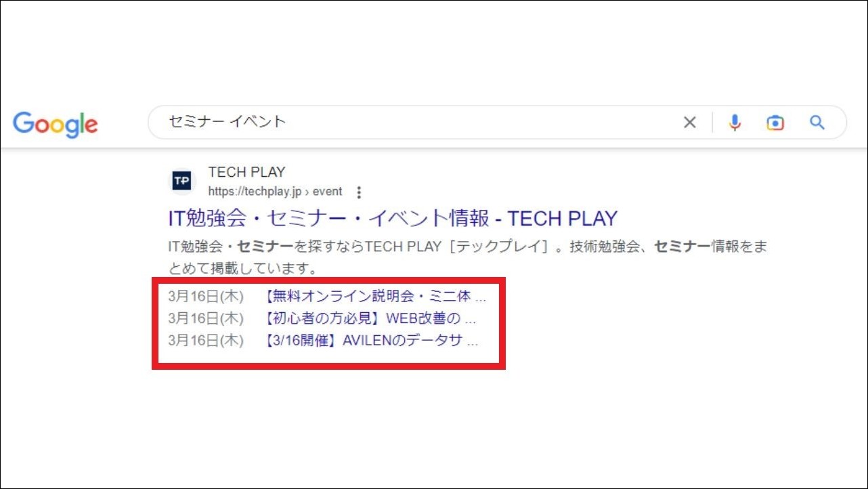The height and width of the screenshot is (489, 868).
Task: Click the TECH PLAY site favicon
Action: [x=182, y=181]
